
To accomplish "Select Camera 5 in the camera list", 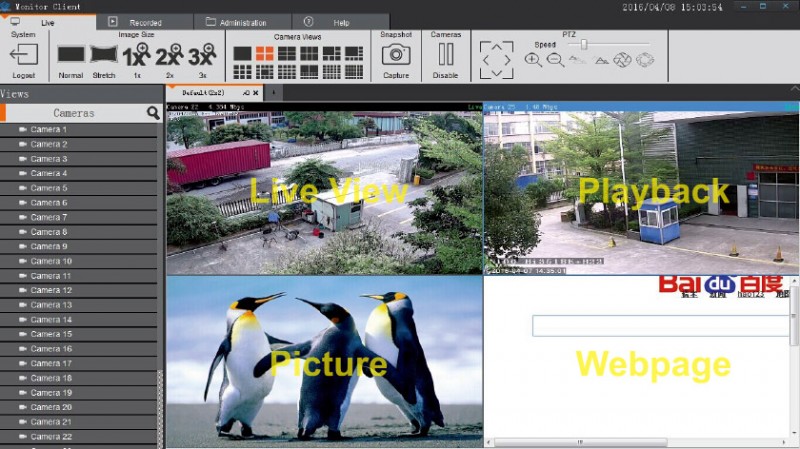I will click(x=49, y=188).
